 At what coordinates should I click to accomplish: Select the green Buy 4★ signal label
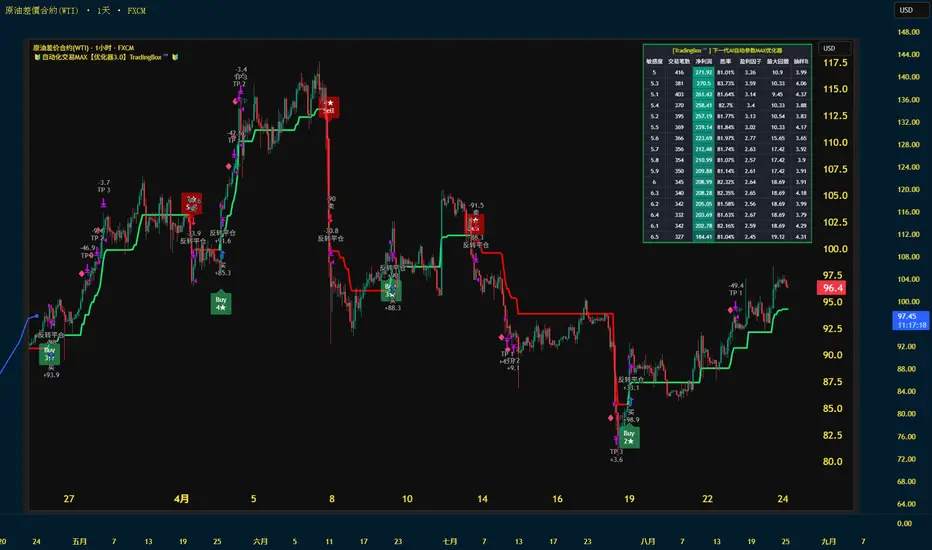[221, 303]
